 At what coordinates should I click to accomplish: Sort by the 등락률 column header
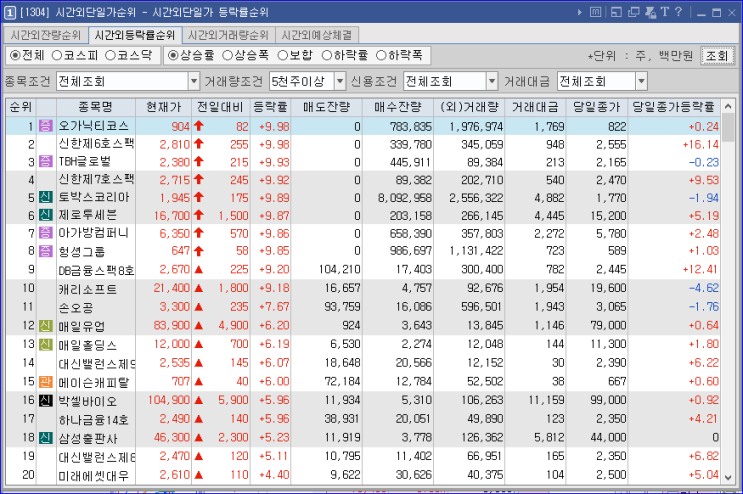click(270, 107)
